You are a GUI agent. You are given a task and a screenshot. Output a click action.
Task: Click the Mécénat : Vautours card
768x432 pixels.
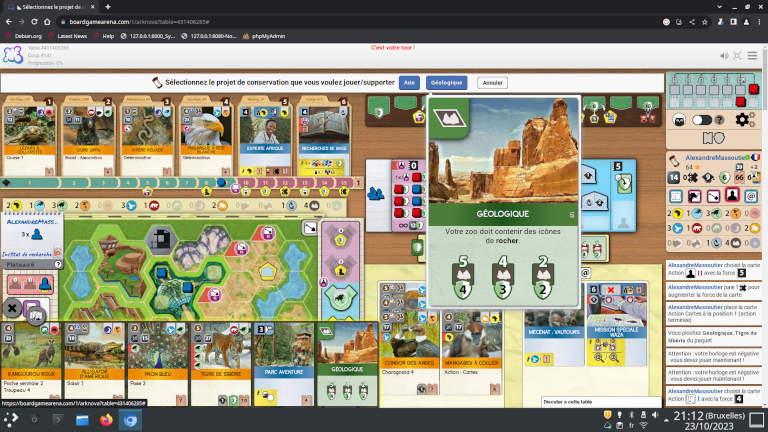[553, 339]
